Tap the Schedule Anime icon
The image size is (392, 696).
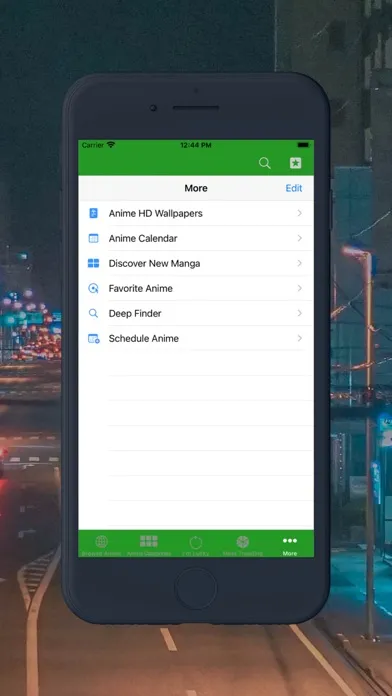(x=93, y=338)
